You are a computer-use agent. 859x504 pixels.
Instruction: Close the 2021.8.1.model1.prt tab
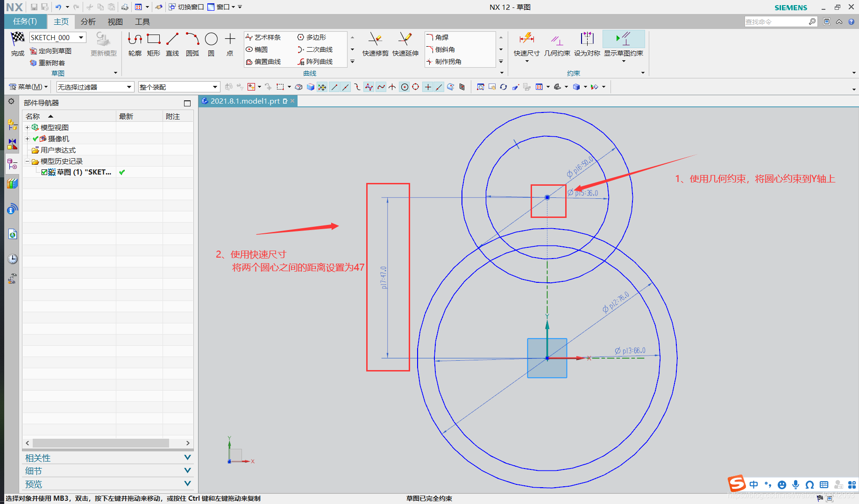point(292,101)
